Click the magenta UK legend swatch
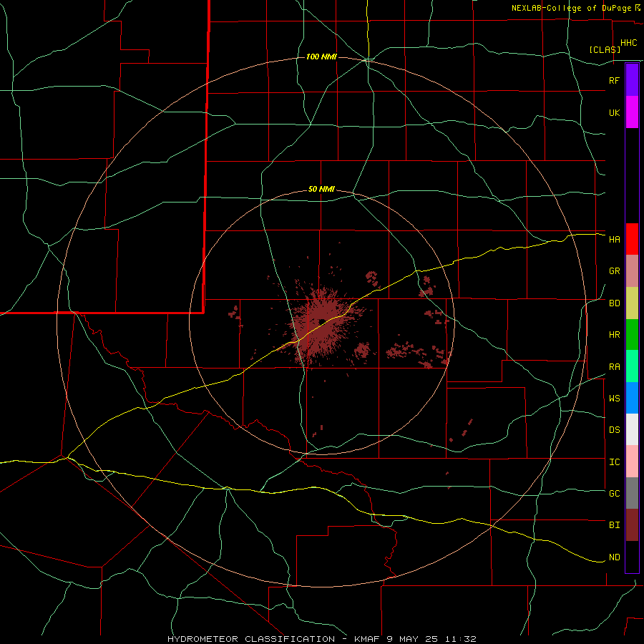This screenshot has width=644, height=644. pyautogui.click(x=632, y=112)
